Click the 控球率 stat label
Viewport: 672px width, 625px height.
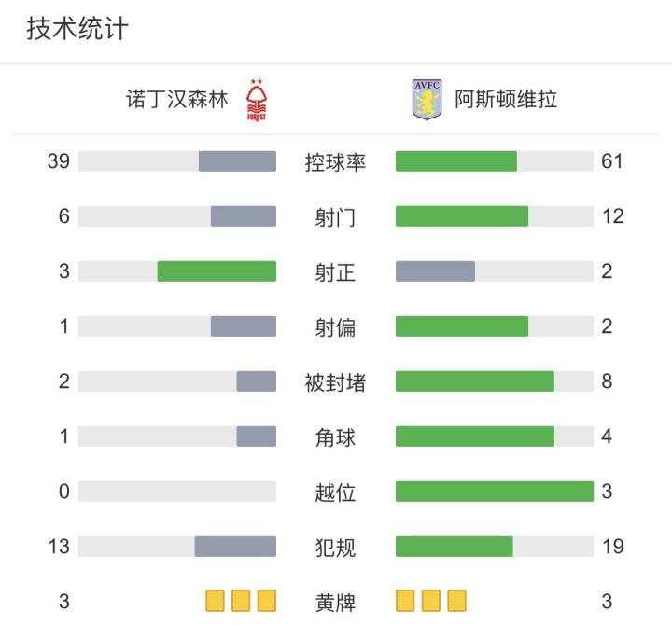pos(335,162)
